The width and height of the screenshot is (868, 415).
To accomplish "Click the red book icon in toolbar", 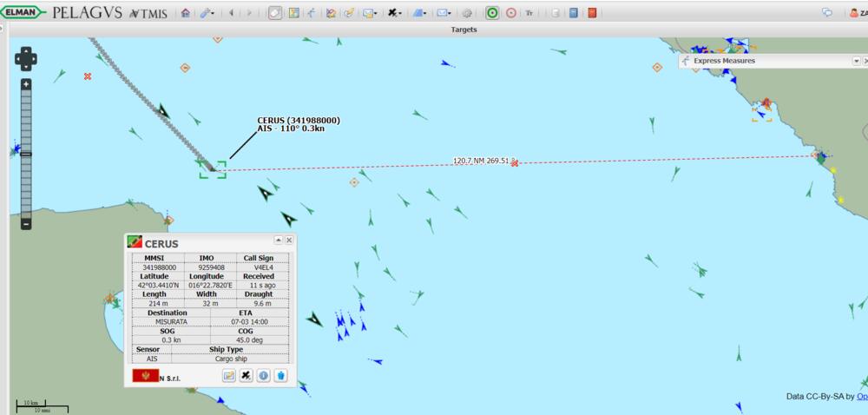I will click(x=592, y=13).
